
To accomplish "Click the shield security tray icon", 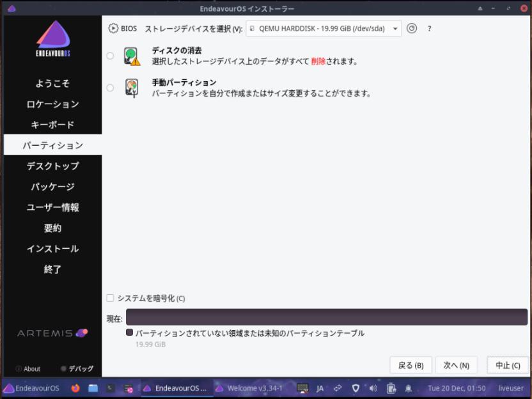I will click(x=356, y=388).
